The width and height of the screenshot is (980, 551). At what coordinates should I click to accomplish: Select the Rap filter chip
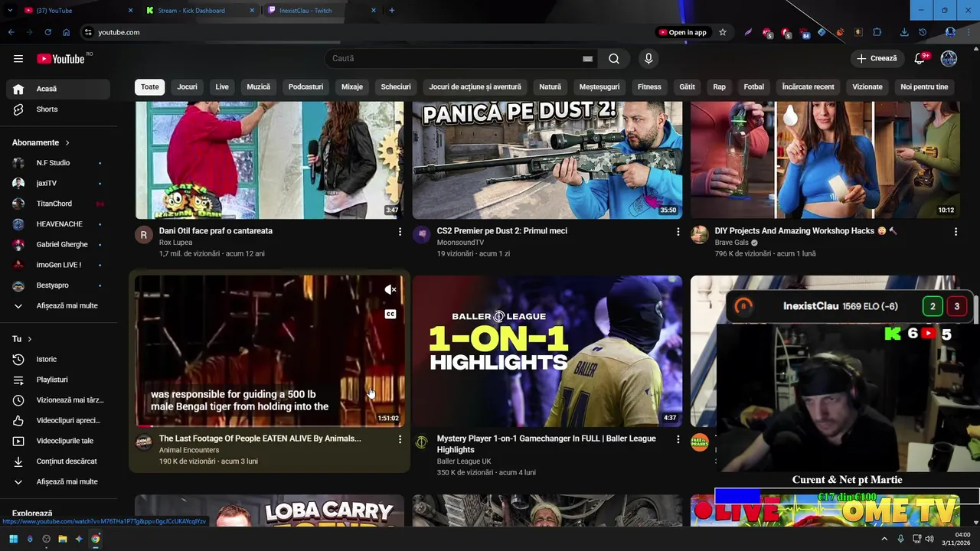pos(720,87)
